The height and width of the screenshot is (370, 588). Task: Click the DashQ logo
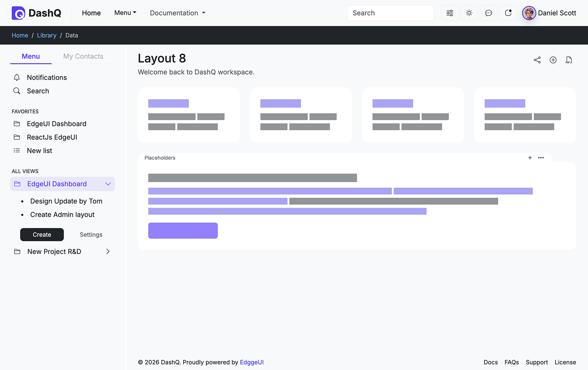coord(36,13)
